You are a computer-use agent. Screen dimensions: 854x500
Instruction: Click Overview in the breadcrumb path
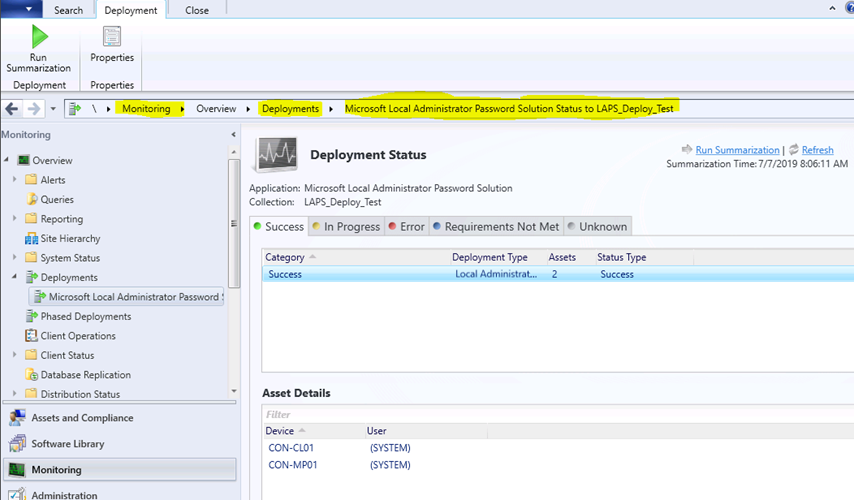coord(216,109)
